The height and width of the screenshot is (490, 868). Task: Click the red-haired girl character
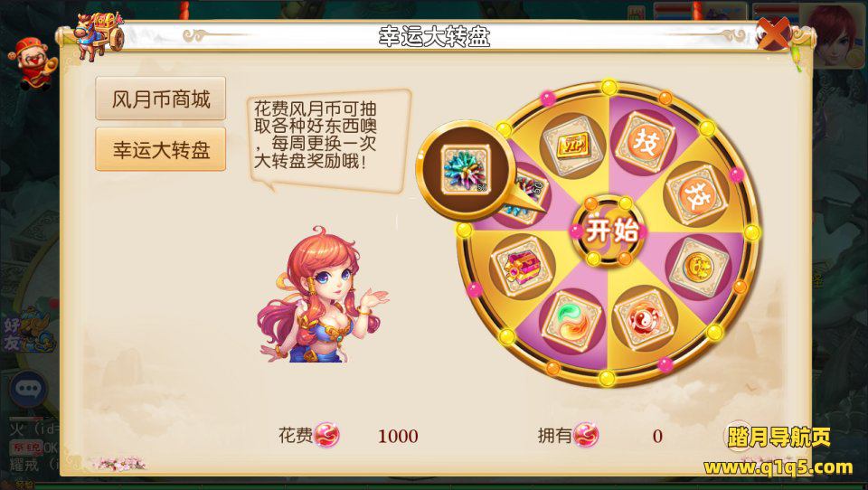pyautogui.click(x=321, y=297)
